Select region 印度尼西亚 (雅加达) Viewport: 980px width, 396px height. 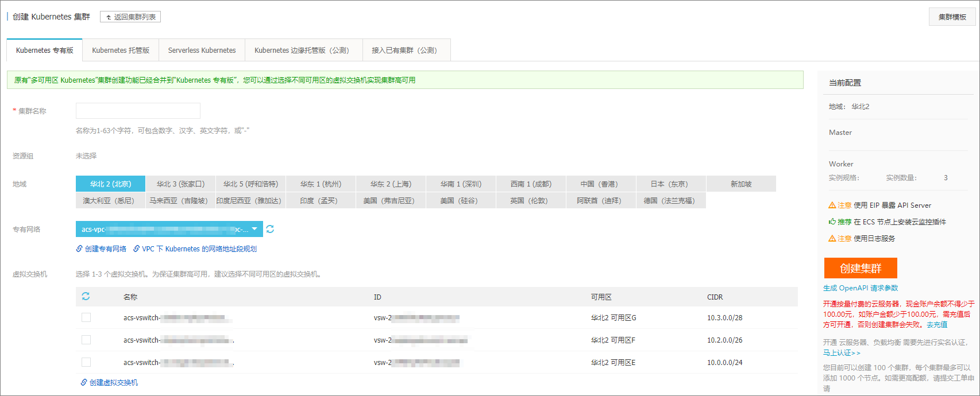(250, 200)
